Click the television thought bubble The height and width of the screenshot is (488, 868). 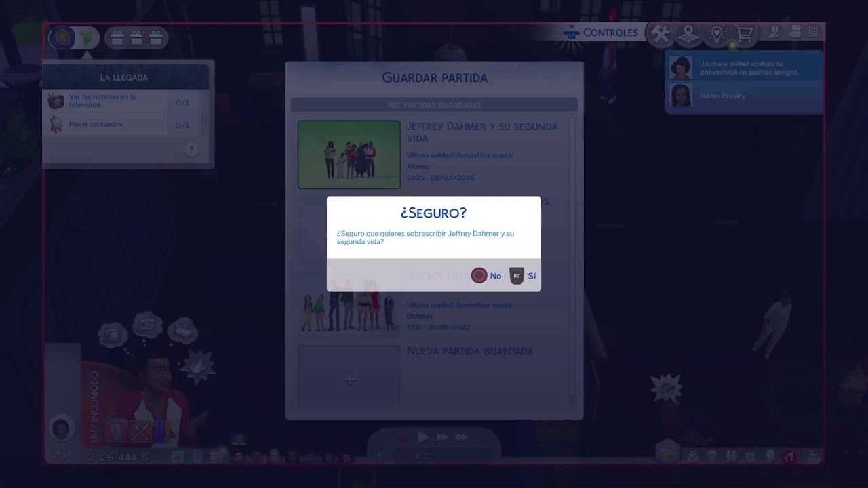pos(113,335)
